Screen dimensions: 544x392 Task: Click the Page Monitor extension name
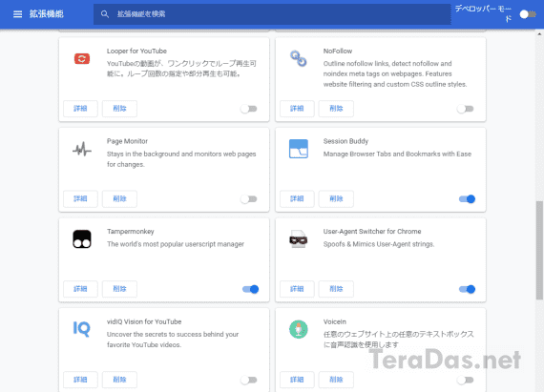tap(127, 141)
